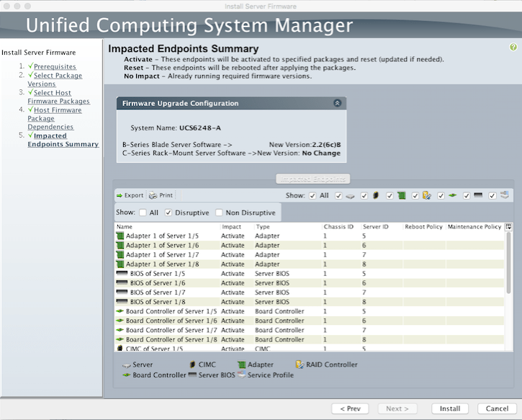The image size is (522, 420).
Task: Click the CIMC filter icon in Show bar
Action: coord(376,195)
